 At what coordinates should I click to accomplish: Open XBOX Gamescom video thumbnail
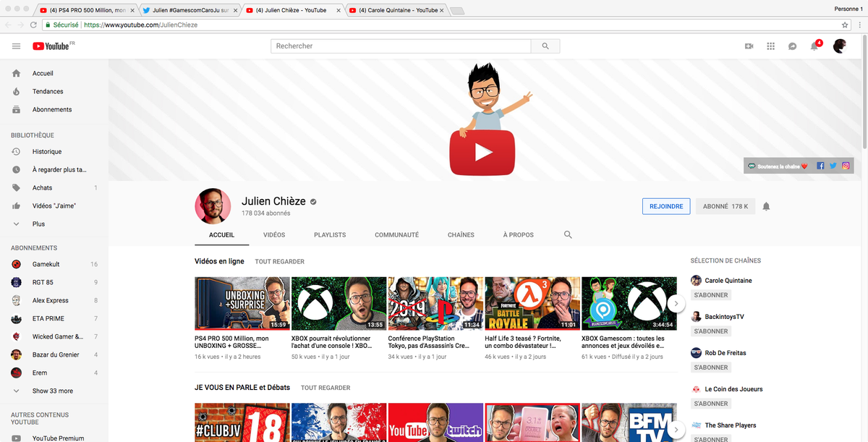coord(629,303)
